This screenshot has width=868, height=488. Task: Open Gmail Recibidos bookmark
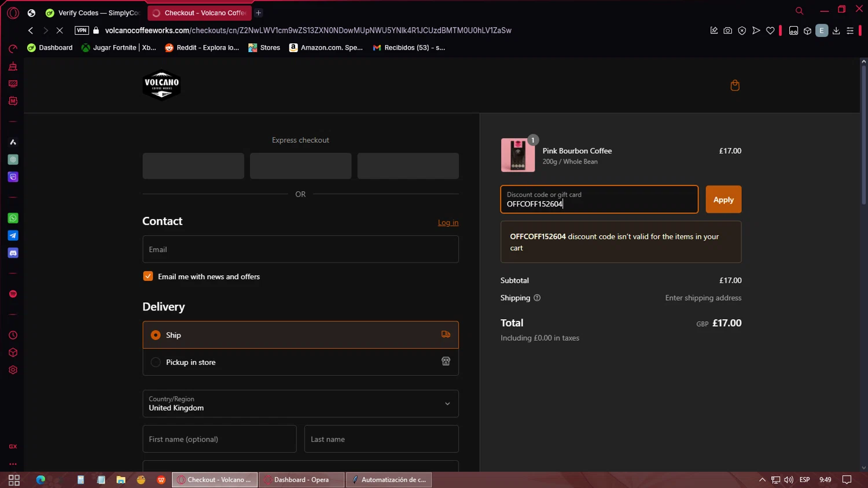pos(409,47)
